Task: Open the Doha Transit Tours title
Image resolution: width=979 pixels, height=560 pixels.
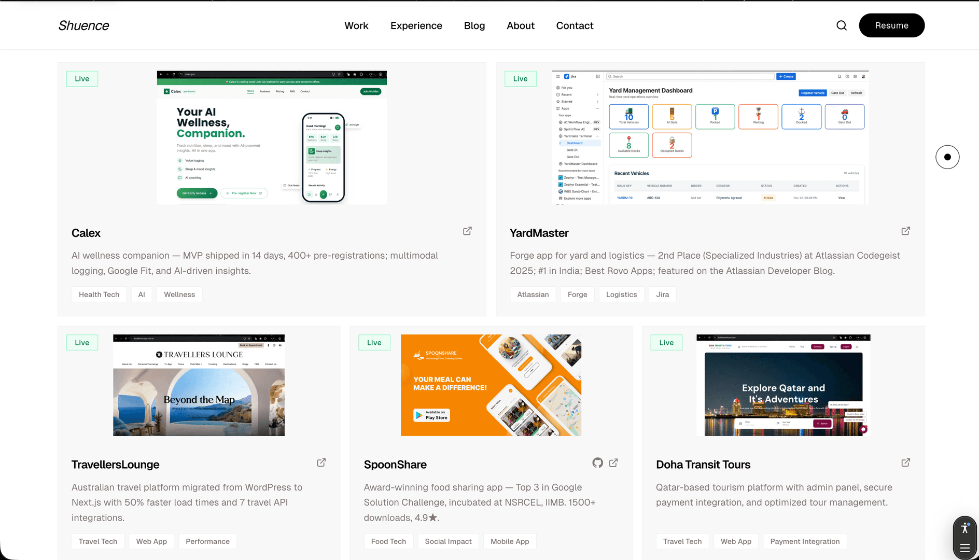Action: click(x=703, y=465)
